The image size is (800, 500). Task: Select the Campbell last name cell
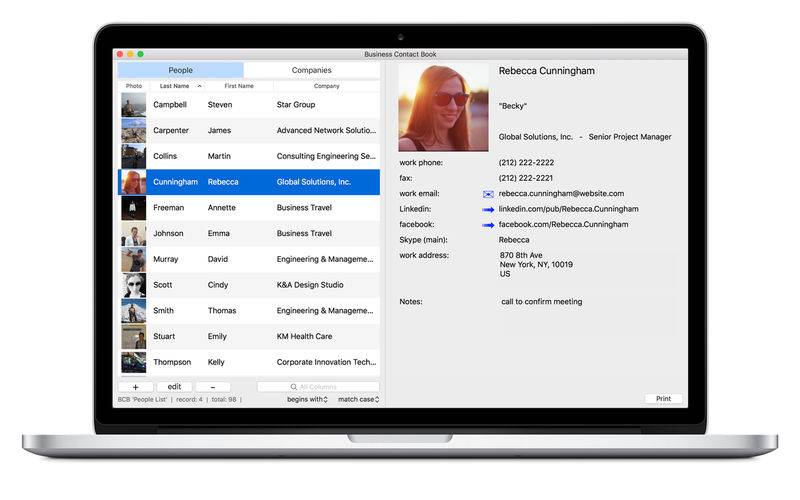170,105
